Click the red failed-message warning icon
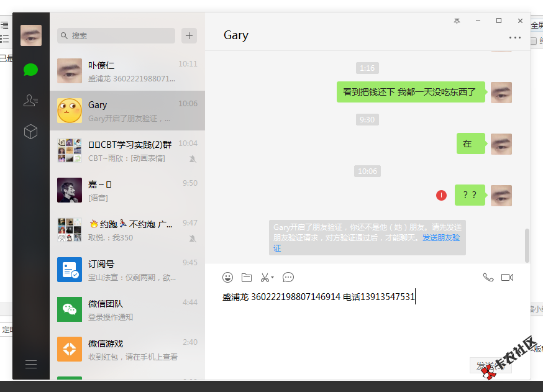The height and width of the screenshot is (392, 543). pyautogui.click(x=441, y=195)
